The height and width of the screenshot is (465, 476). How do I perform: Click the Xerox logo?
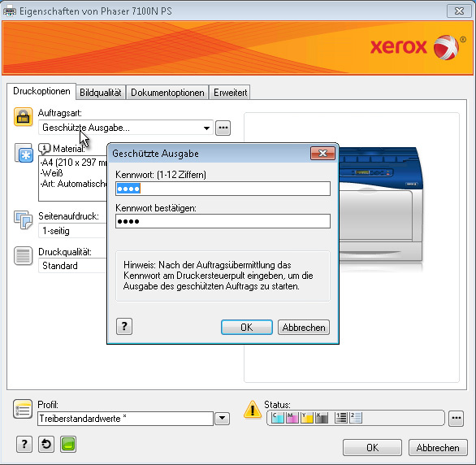(x=418, y=47)
